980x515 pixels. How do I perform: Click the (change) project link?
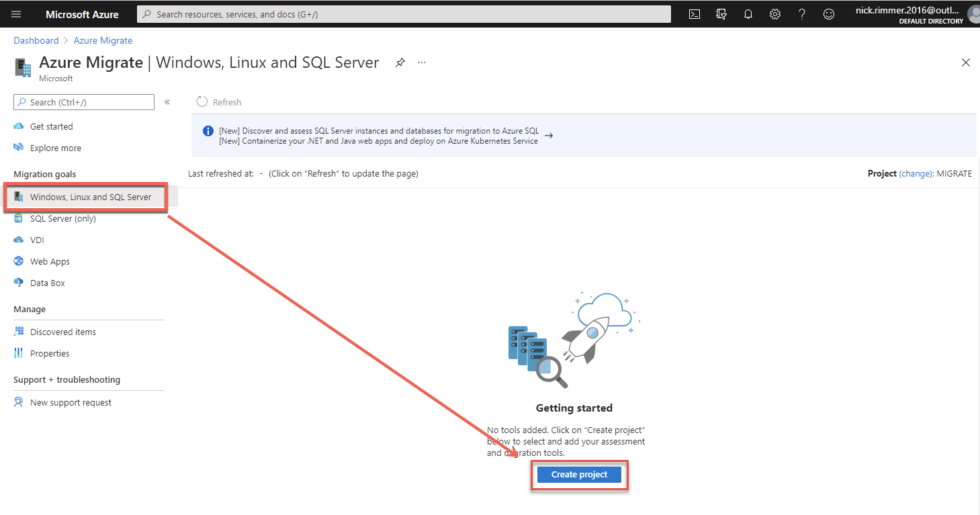coord(917,173)
